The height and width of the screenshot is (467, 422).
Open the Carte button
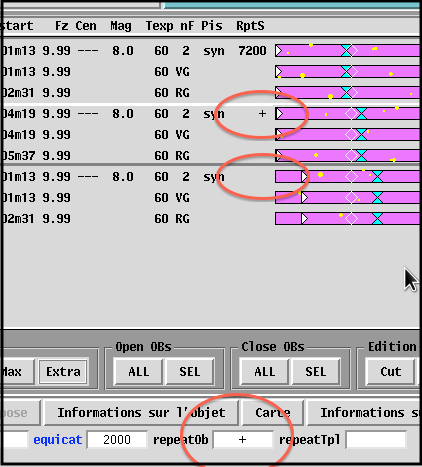[x=273, y=413]
